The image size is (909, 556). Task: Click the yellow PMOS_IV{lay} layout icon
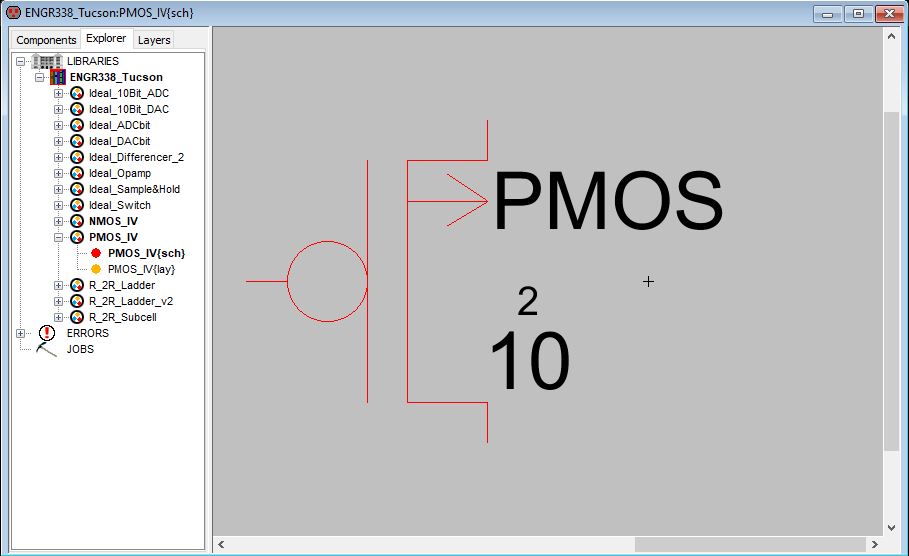[x=96, y=269]
